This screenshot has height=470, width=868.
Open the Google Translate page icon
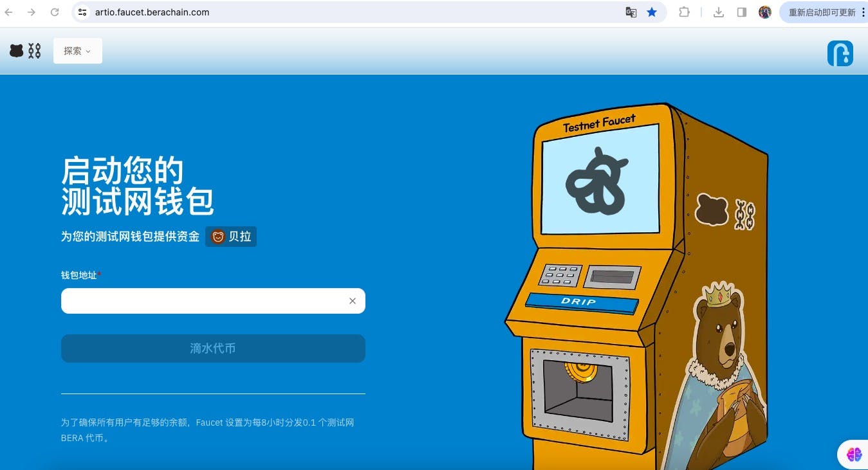[631, 12]
